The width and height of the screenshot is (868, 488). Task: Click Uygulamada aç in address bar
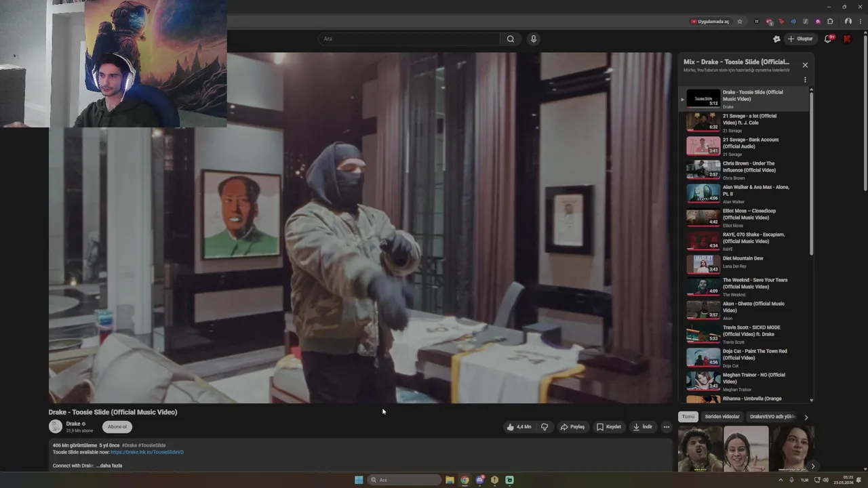[710, 22]
